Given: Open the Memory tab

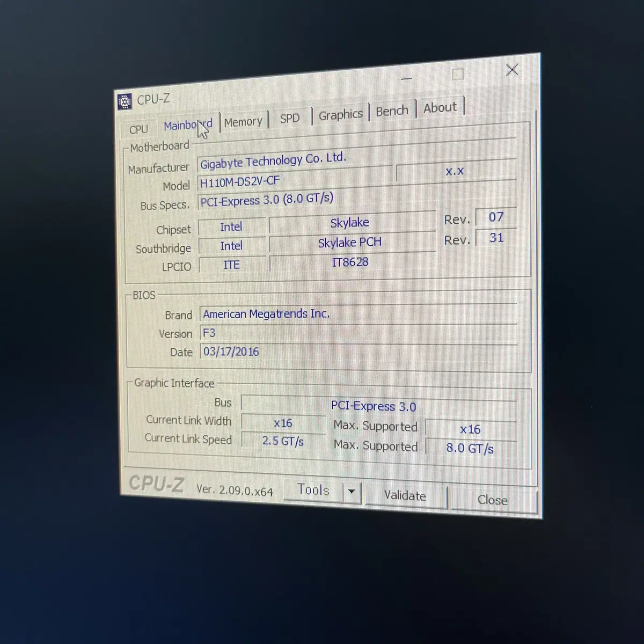Looking at the screenshot, I should (x=243, y=122).
